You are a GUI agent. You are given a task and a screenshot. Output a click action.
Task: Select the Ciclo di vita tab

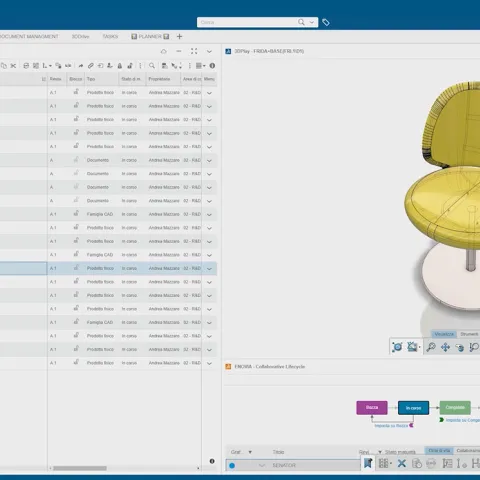coord(439,451)
